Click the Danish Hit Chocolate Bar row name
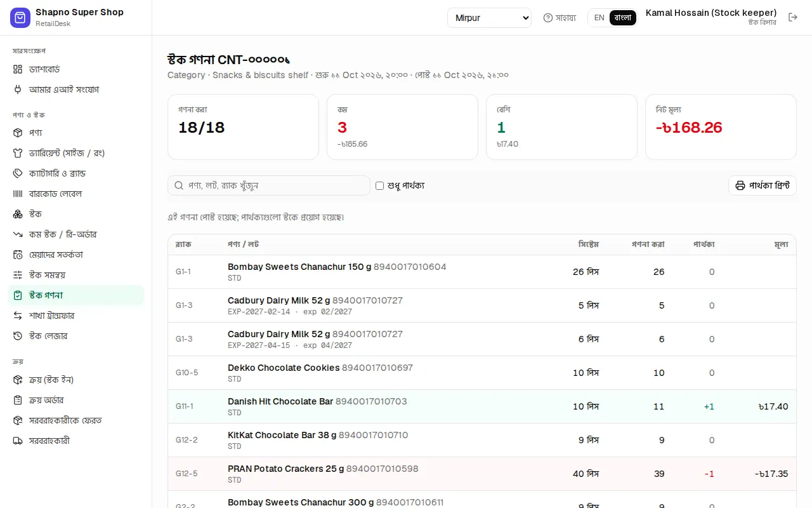Image resolution: width=812 pixels, height=508 pixels. tap(280, 401)
